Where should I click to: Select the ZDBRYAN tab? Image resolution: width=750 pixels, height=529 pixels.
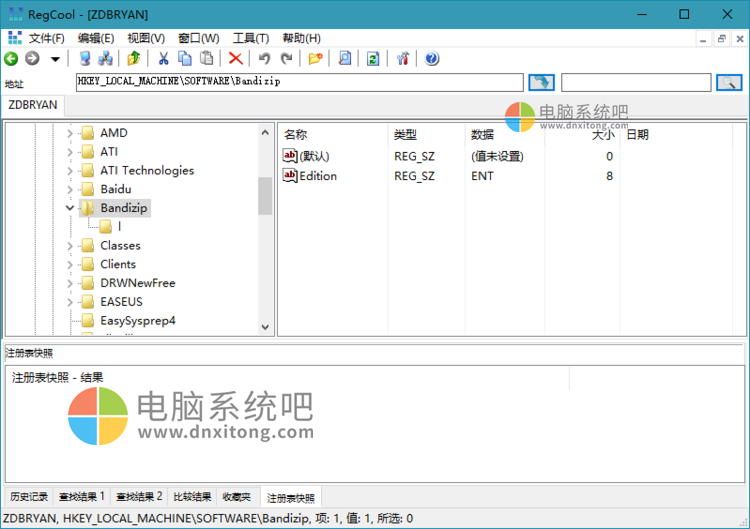point(33,105)
